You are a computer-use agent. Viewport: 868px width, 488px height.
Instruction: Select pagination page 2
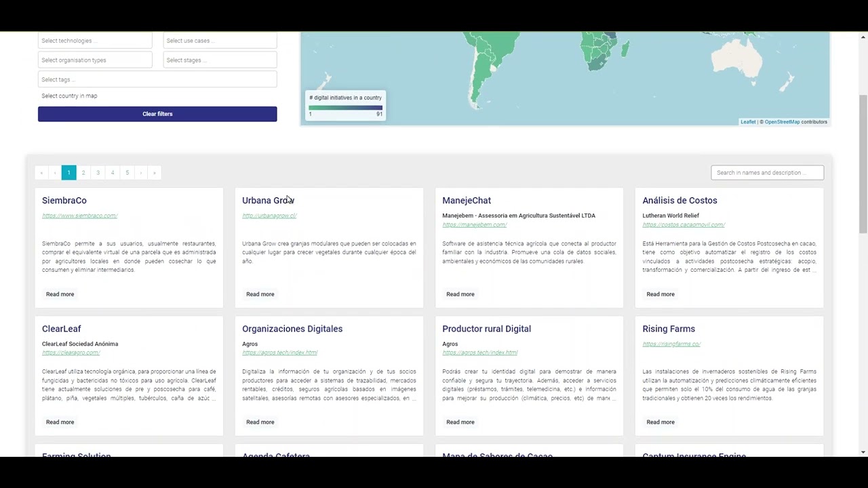pos(83,173)
